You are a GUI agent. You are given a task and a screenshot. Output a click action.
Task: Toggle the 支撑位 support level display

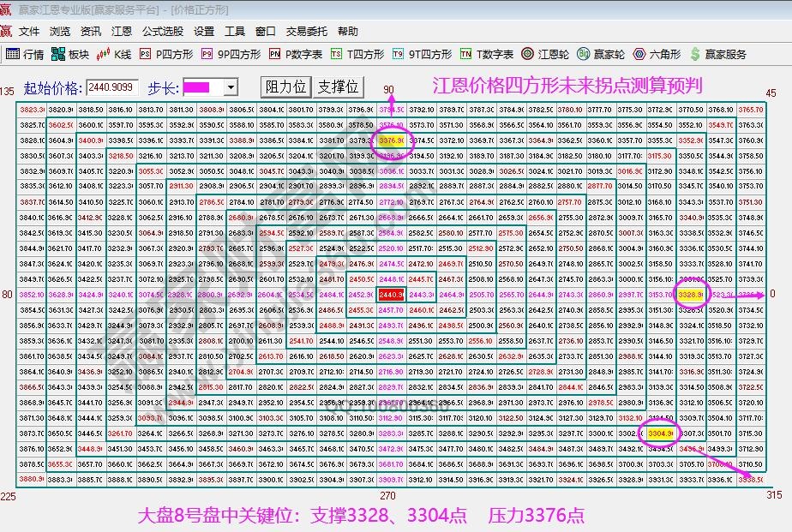pos(337,87)
